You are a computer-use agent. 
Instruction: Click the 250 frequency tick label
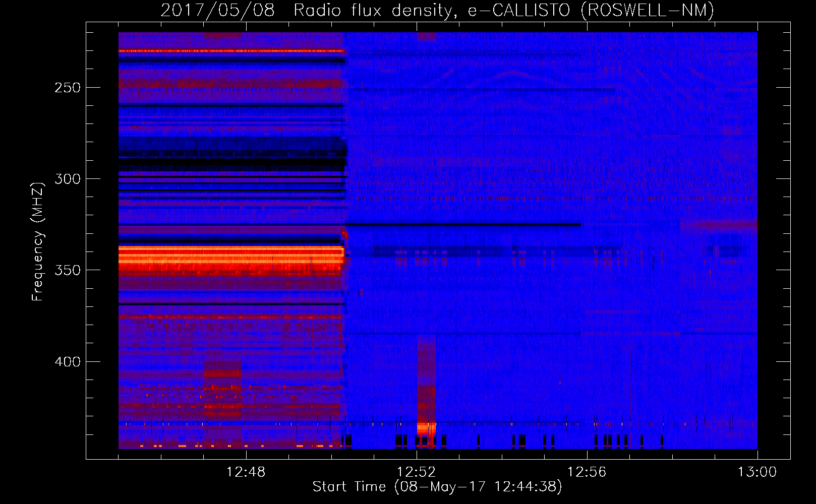click(x=68, y=88)
